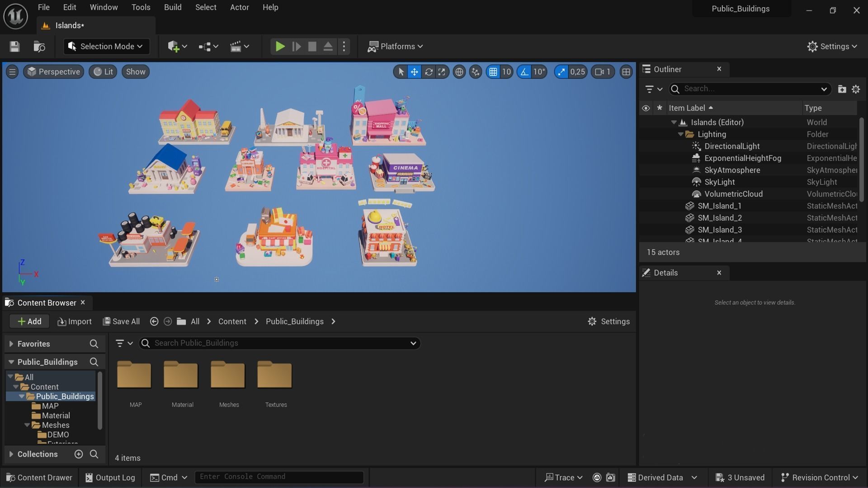
Task: Expand the Collections section
Action: (x=11, y=454)
